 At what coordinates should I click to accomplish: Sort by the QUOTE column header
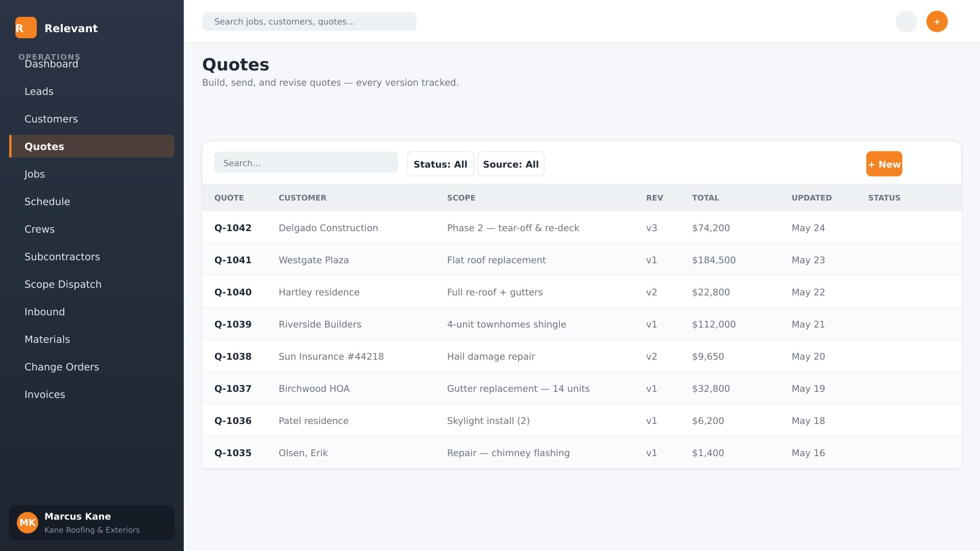coord(229,198)
